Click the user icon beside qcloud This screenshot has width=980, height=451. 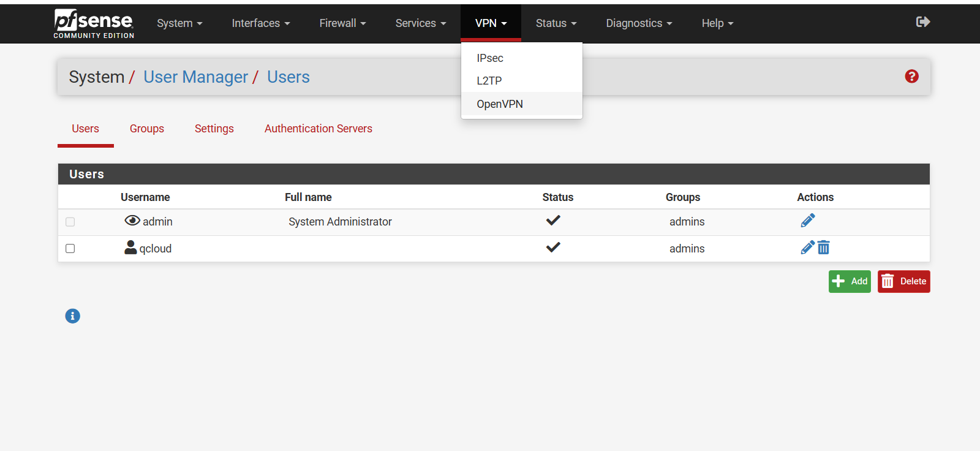pos(130,248)
